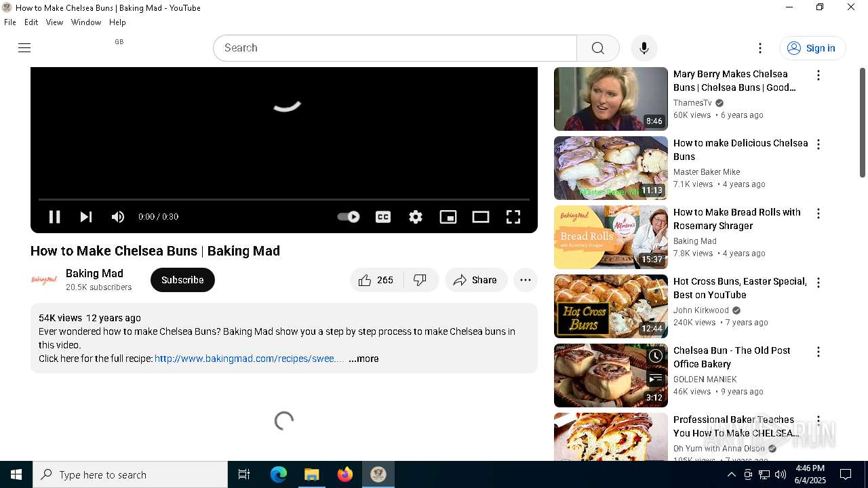Expand the description with ...more
The image size is (868, 488).
[x=363, y=359]
